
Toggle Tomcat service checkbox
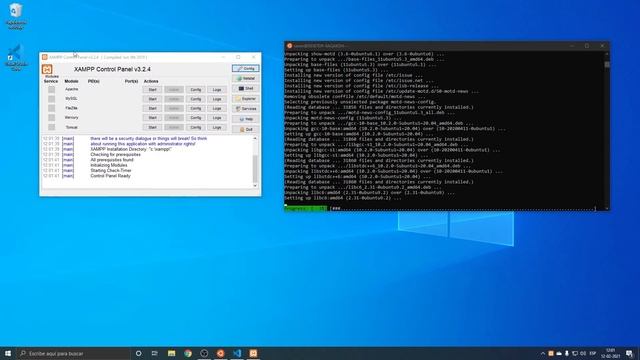click(51, 127)
